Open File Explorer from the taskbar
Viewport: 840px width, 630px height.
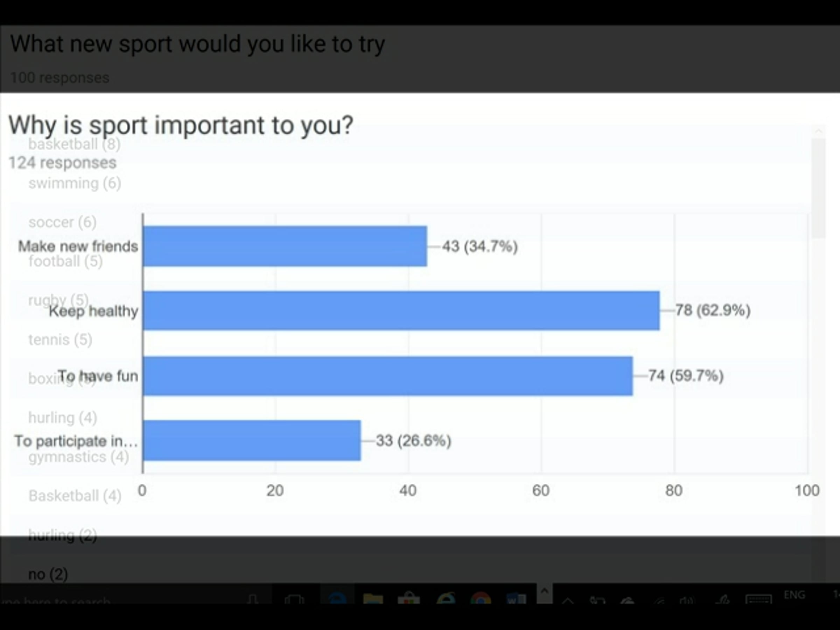373,599
